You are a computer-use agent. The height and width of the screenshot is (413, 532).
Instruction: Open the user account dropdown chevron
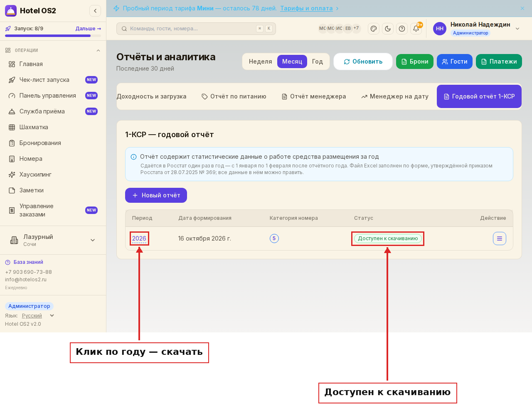click(x=517, y=29)
